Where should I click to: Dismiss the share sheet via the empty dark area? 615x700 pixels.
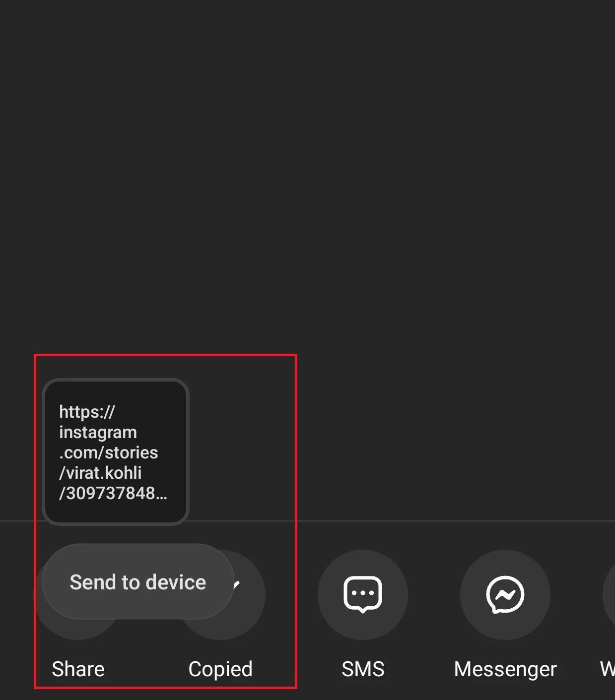tap(308, 174)
